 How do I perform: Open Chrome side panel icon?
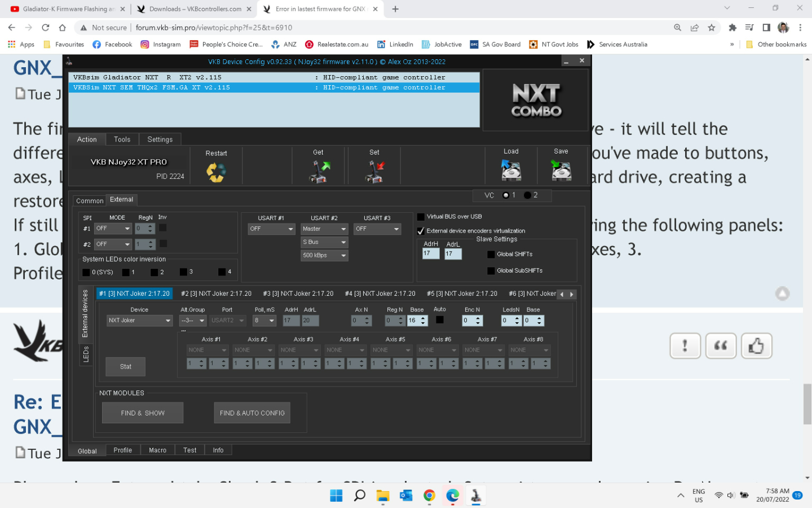coord(766,27)
